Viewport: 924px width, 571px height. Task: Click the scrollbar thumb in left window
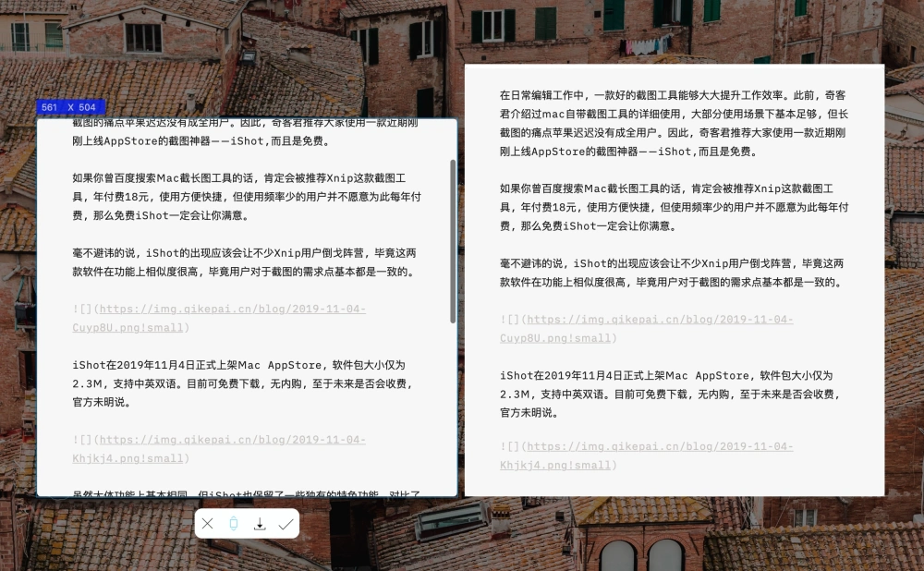[453, 241]
